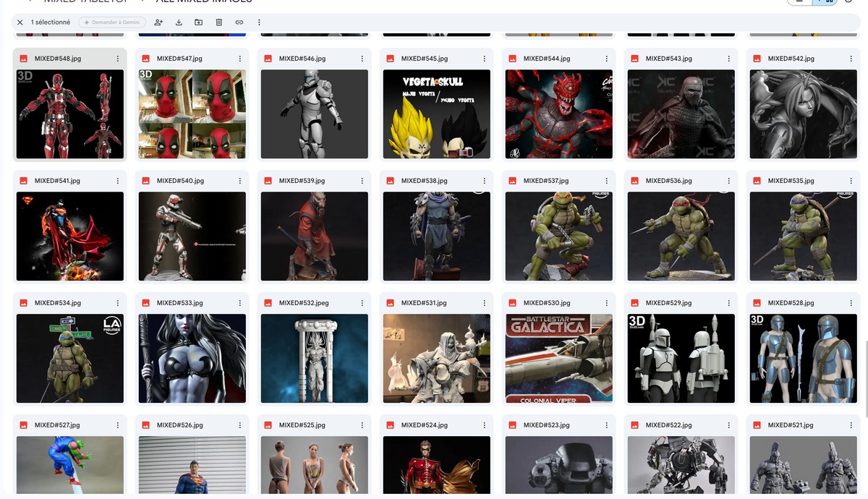Open the three-dot menu for MIXED#547.jpg
Image resolution: width=868 pixels, height=499 pixels.
tap(240, 59)
